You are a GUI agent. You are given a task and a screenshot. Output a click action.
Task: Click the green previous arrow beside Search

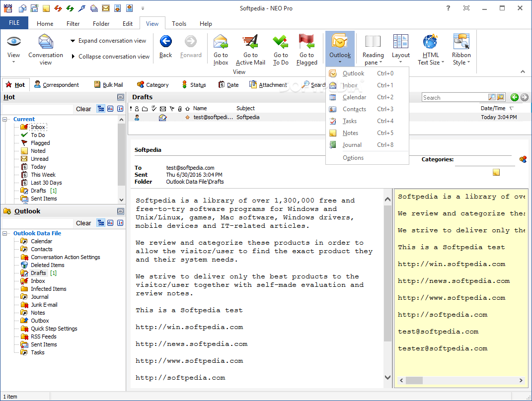pyautogui.click(x=514, y=98)
